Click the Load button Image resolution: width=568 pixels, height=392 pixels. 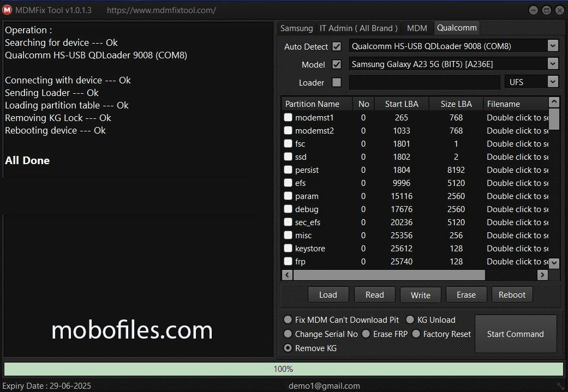[328, 294]
